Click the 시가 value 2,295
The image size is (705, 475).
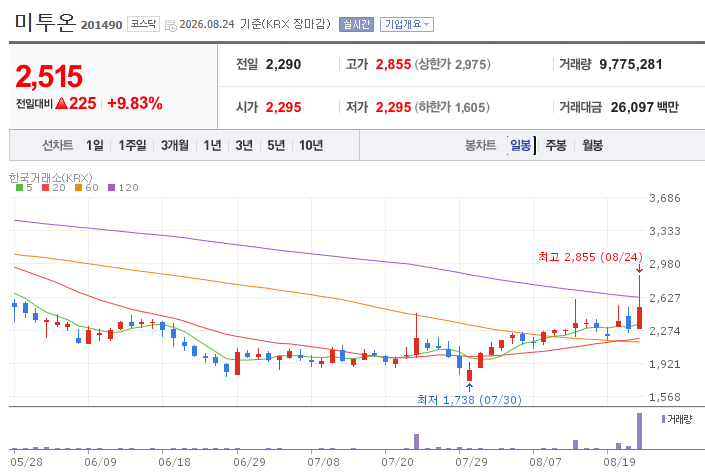point(283,108)
